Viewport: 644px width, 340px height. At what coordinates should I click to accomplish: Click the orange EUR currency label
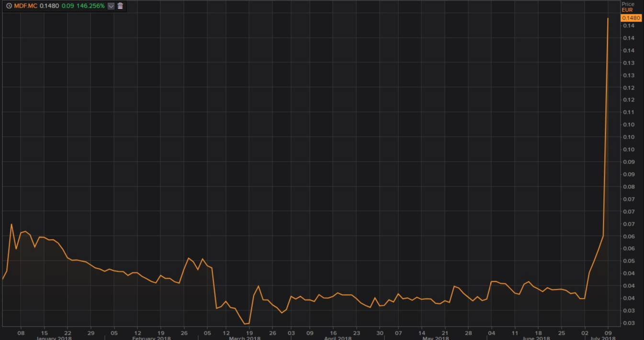(627, 10)
